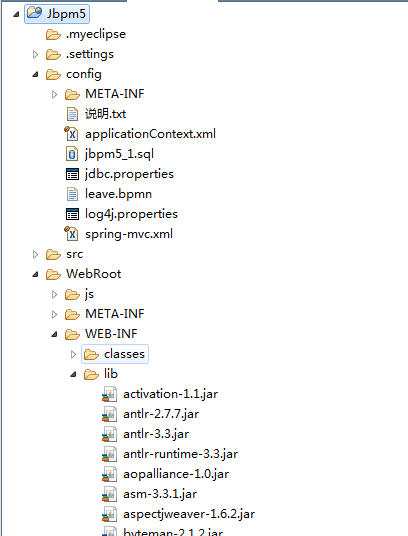Click the js folder icon
The height and width of the screenshot is (536, 408).
(72, 294)
